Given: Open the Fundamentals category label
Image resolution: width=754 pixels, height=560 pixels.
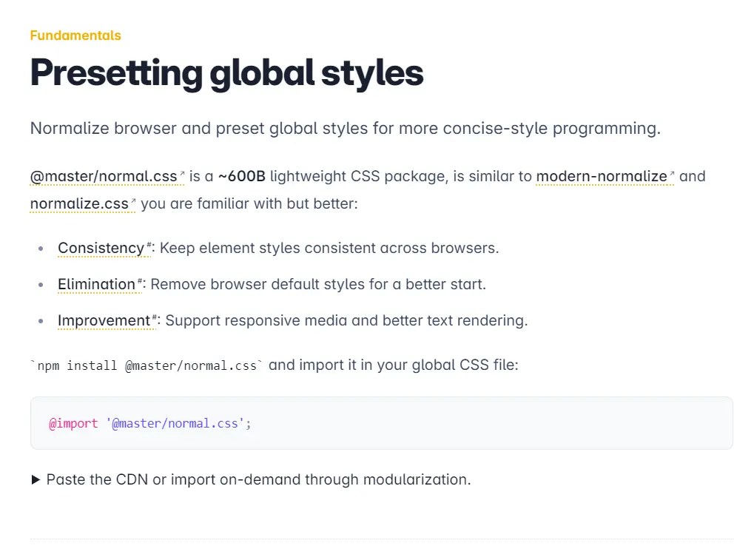Looking at the screenshot, I should (75, 36).
